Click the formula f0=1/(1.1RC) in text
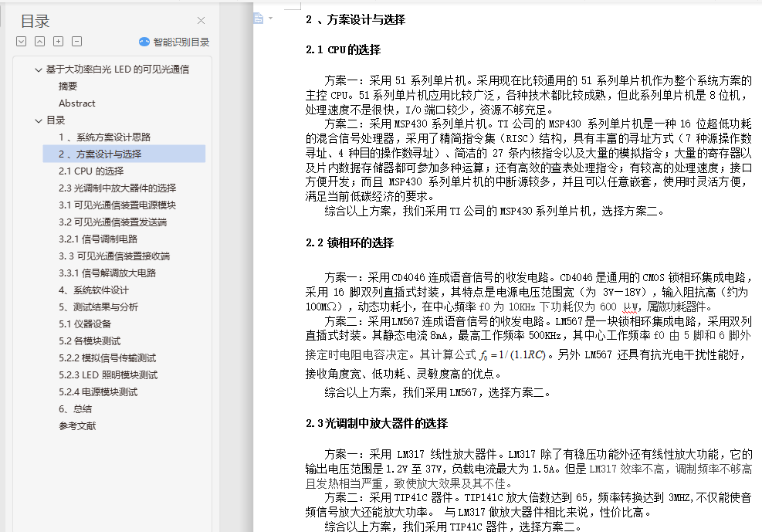The width and height of the screenshot is (762, 532). 513,355
